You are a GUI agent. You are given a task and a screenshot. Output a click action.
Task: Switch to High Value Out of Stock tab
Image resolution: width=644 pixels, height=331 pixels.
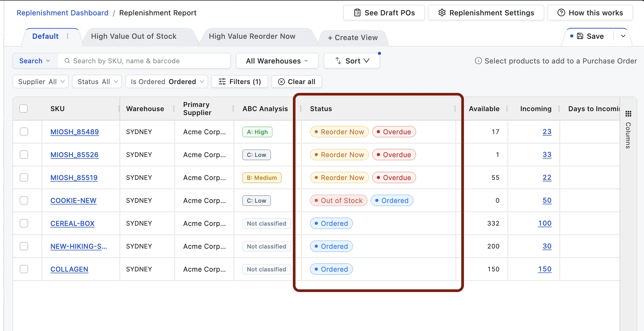(134, 36)
